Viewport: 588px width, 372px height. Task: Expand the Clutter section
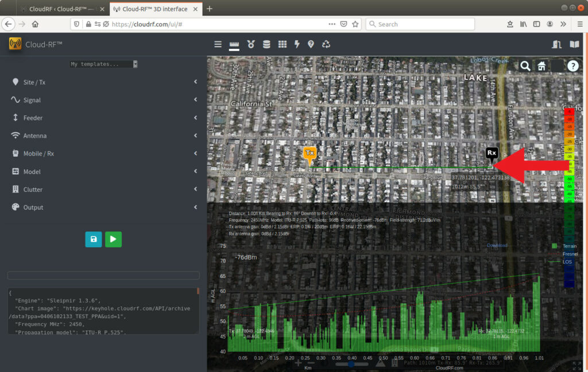click(103, 189)
